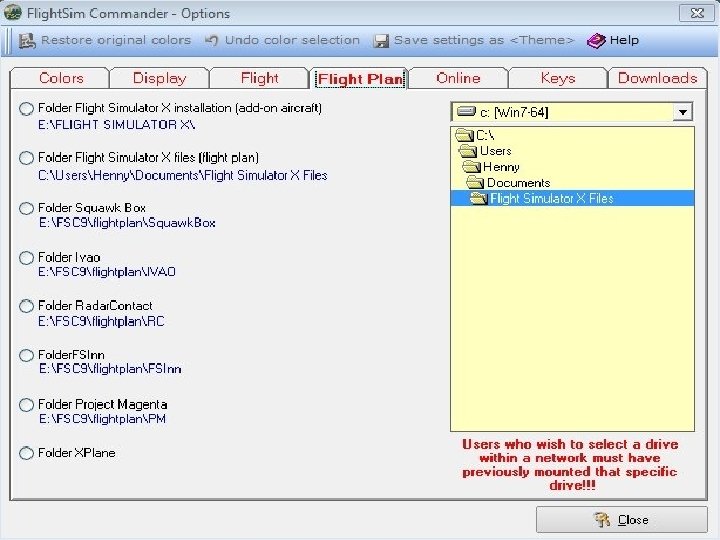Viewport: 720px width, 540px height.
Task: Select the Folder RadarContact radio button
Action: coord(26,306)
